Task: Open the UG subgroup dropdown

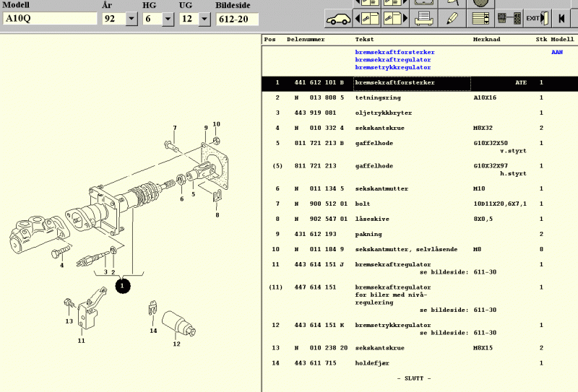Action: pyautogui.click(x=205, y=19)
